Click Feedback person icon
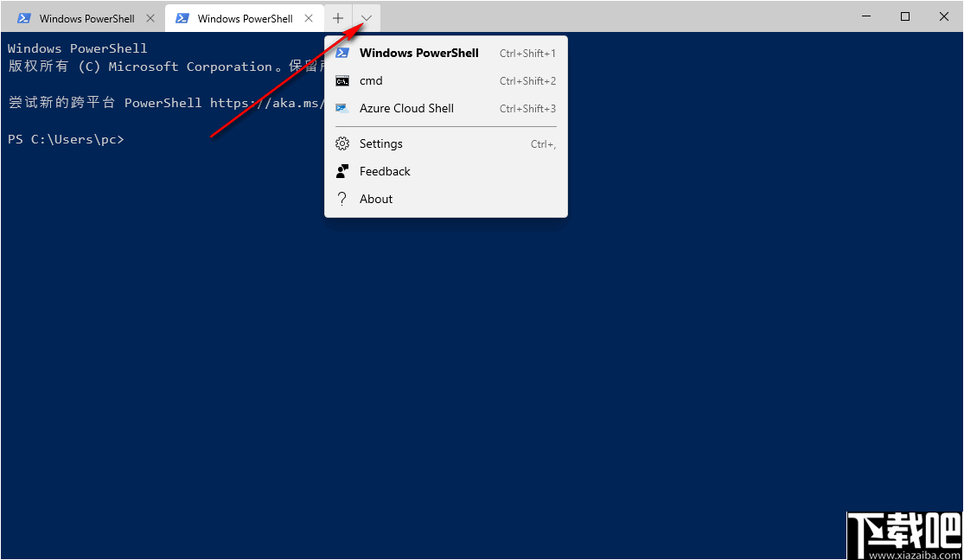Image resolution: width=964 pixels, height=560 pixels. [342, 171]
